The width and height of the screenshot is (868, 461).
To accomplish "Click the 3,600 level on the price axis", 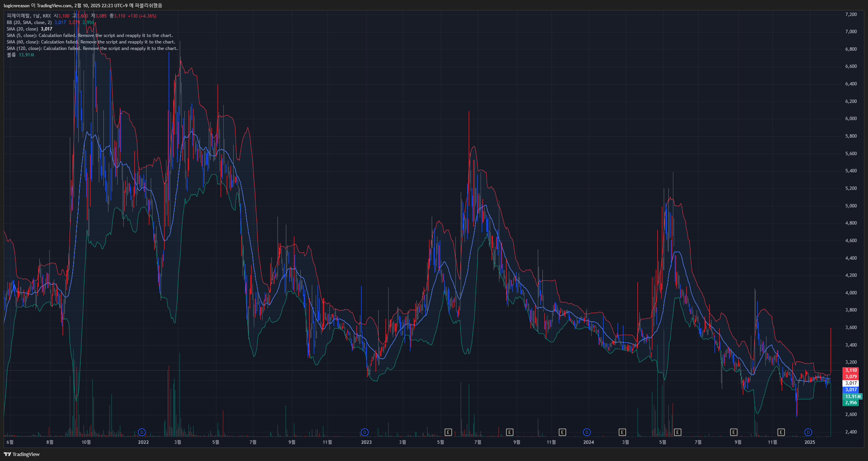I will (x=851, y=328).
